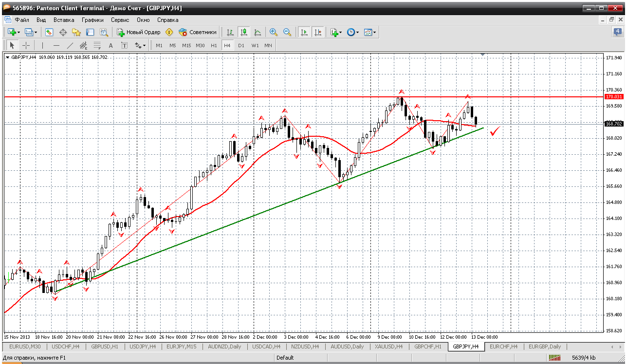
Task: Open the Data Window crosshair-target icon
Action: [63, 32]
